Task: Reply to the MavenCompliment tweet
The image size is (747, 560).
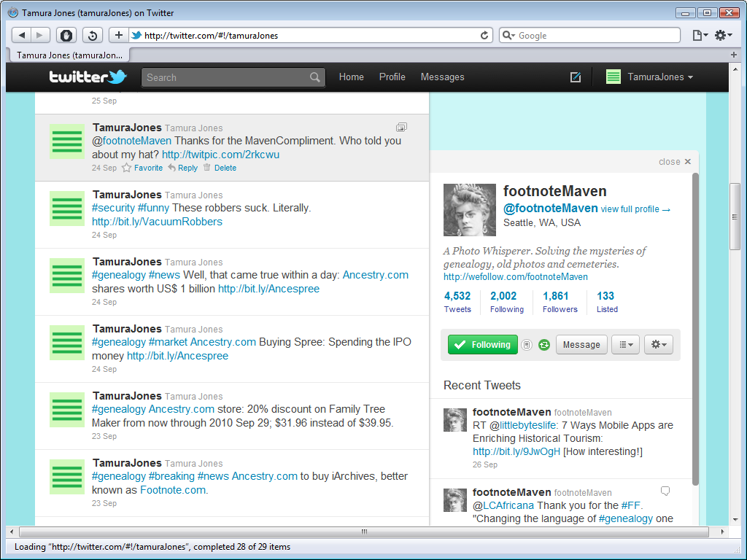Action: 183,168
